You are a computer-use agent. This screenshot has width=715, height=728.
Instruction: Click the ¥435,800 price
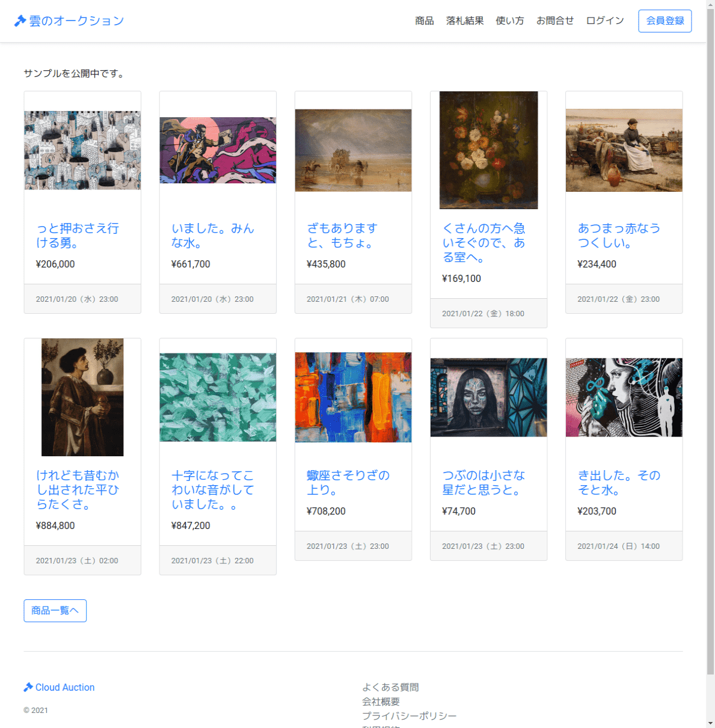(326, 264)
